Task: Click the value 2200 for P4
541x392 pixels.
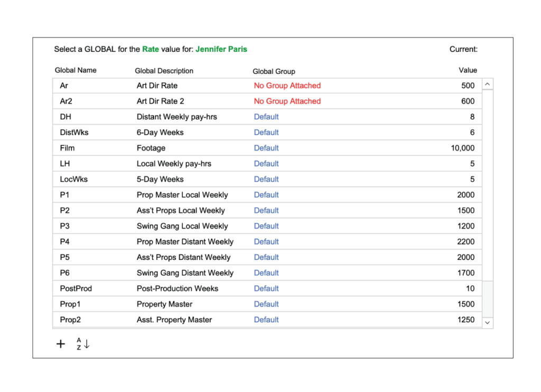Action: tap(466, 242)
